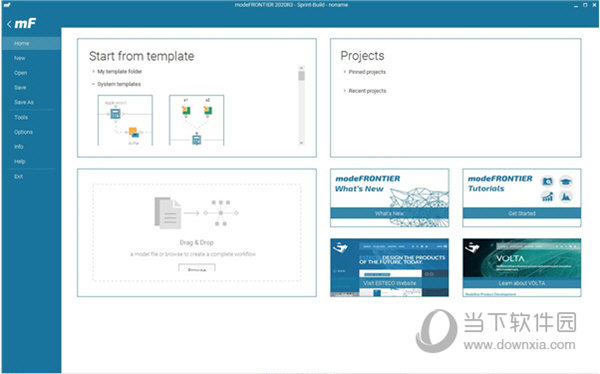
Task: Click the calculator node in second template
Action: [197, 140]
